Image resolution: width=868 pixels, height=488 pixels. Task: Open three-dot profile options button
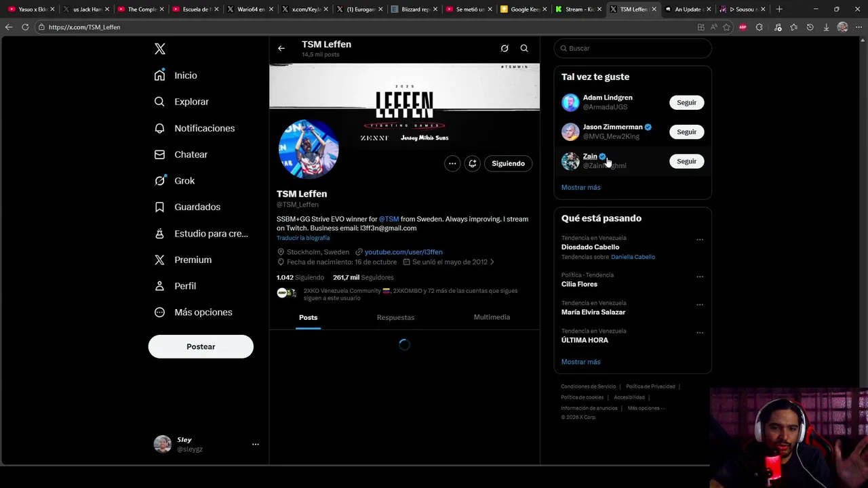tap(452, 163)
